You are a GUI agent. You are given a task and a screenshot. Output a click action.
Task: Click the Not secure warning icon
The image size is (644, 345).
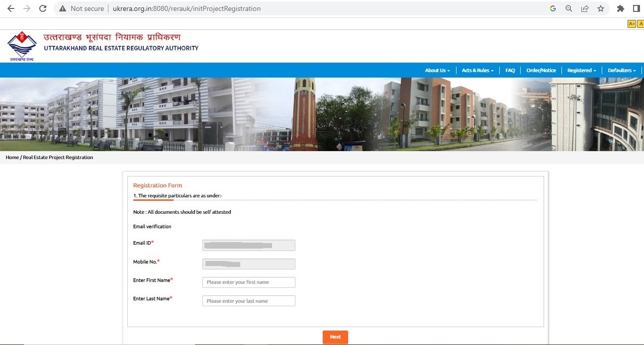point(63,8)
